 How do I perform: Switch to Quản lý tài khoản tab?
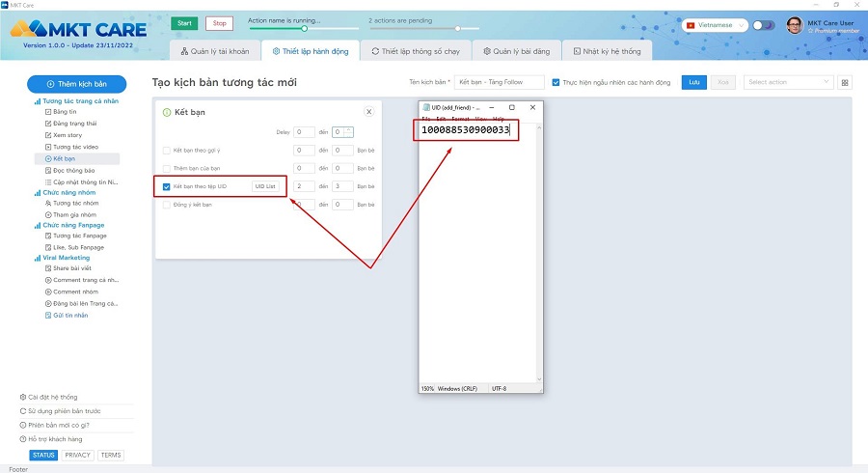pos(215,51)
